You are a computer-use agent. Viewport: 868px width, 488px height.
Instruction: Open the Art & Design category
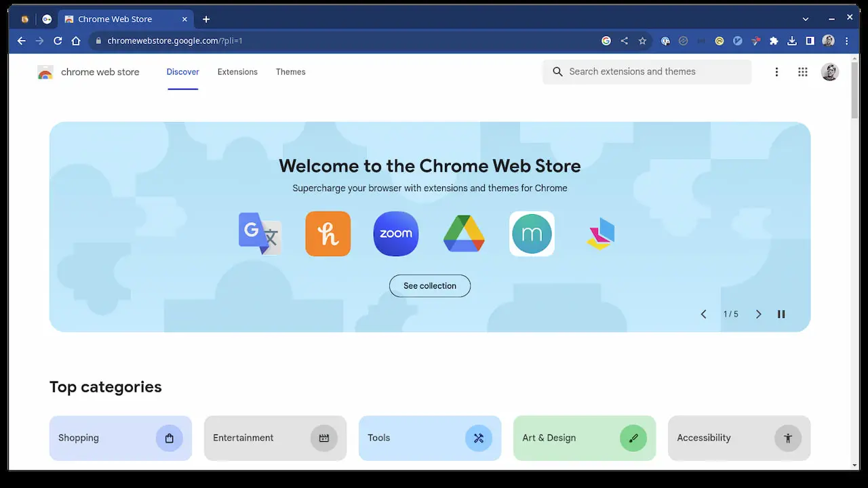point(584,438)
